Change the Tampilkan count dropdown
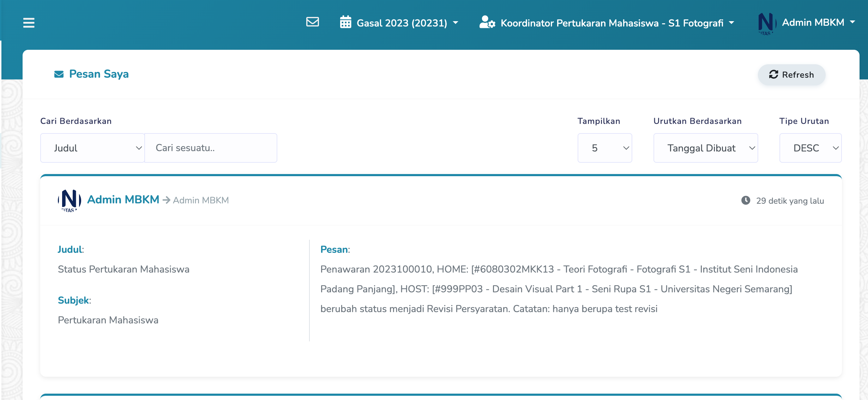 tap(604, 148)
